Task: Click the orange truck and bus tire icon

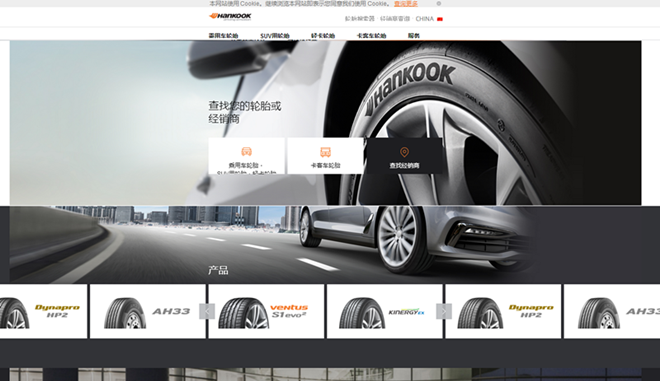Action: coord(325,152)
